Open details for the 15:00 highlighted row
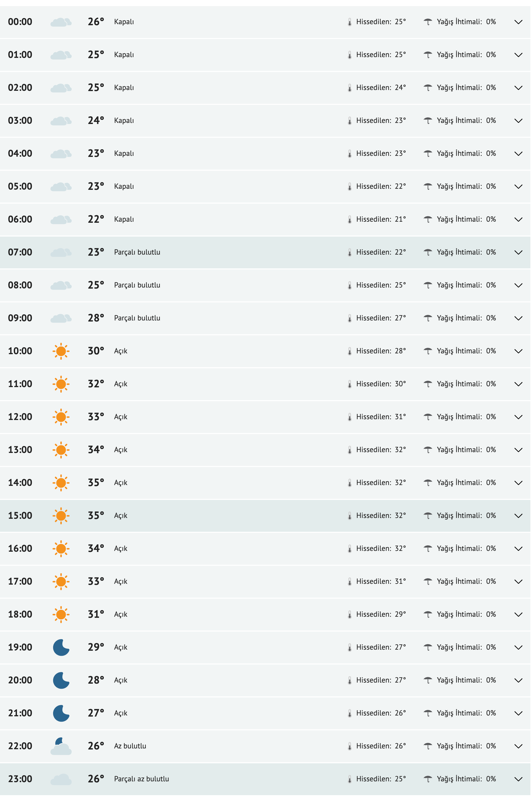 pyautogui.click(x=518, y=515)
